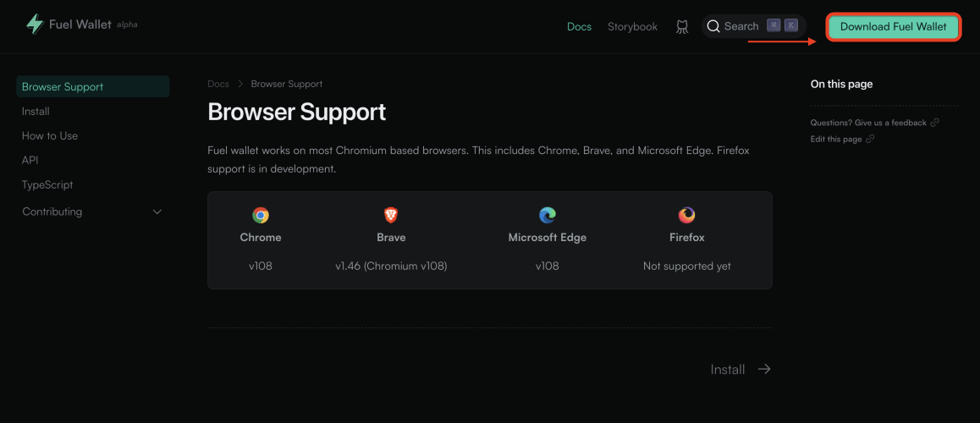Click v108 under Microsoft Edge

pos(548,266)
